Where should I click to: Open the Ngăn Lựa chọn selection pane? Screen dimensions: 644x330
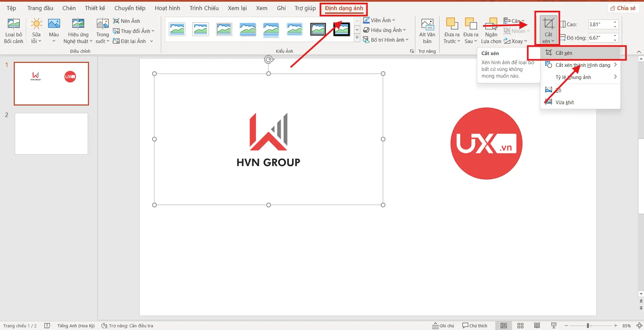491,30
